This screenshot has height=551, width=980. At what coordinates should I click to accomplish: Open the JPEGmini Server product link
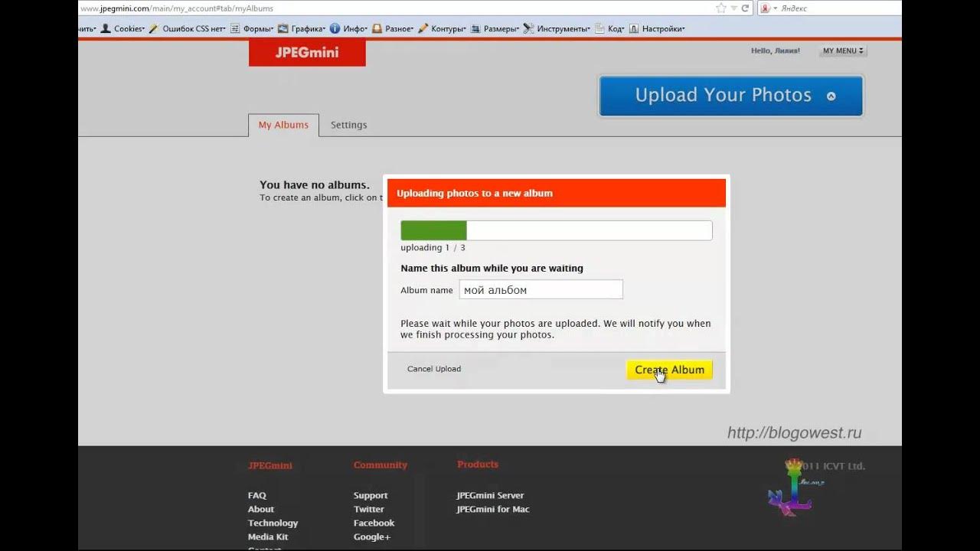[x=490, y=495]
